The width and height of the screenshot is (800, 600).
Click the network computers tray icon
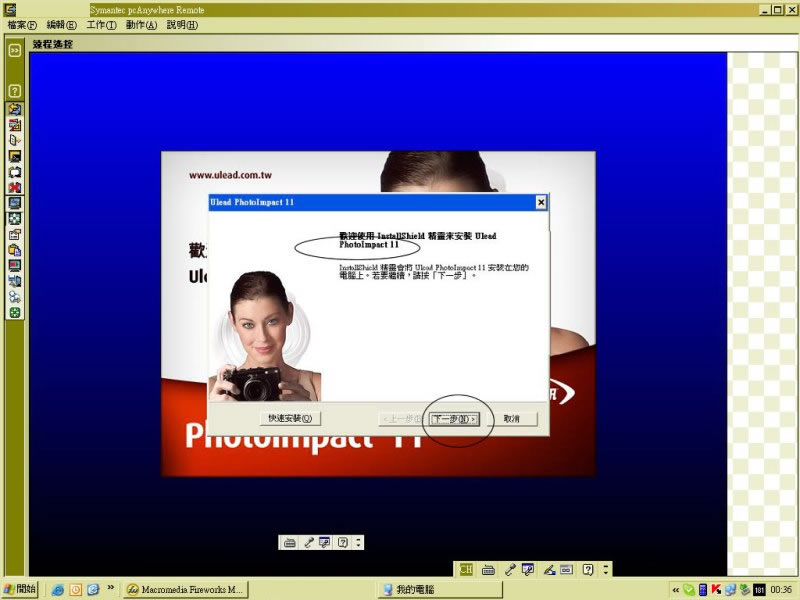click(730, 590)
